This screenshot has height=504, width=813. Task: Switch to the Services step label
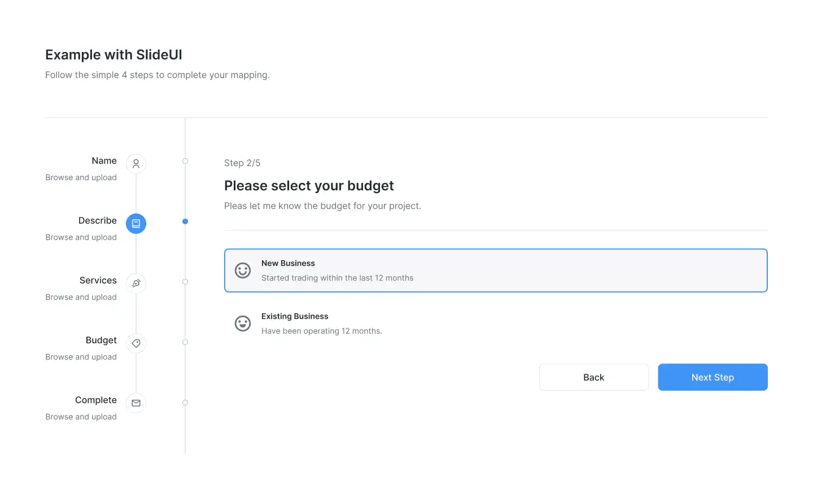pos(98,281)
